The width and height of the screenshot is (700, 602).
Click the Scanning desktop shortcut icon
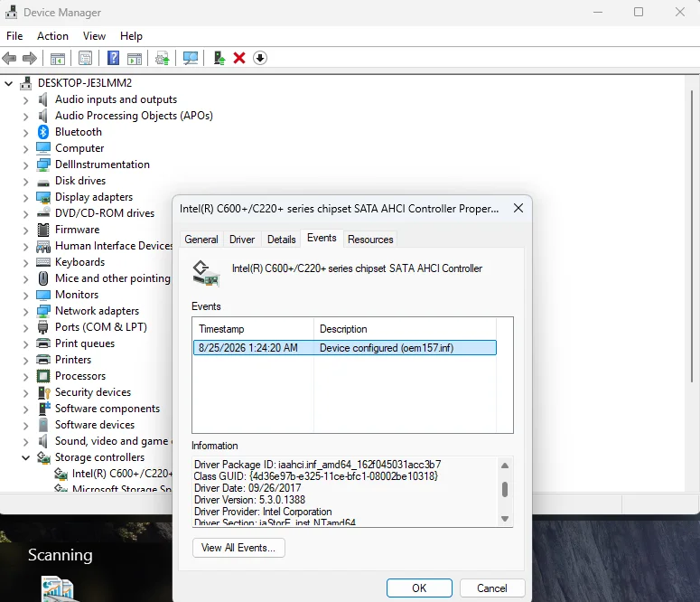(58, 588)
